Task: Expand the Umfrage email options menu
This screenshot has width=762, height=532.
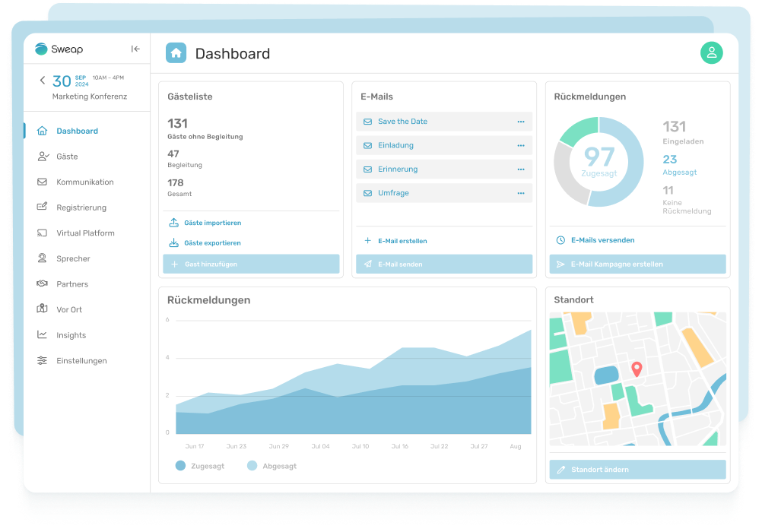Action: pos(521,193)
